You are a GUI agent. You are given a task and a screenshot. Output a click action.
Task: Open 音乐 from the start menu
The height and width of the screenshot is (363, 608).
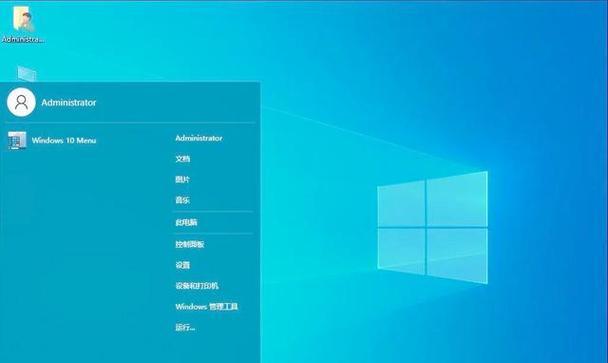click(x=183, y=200)
